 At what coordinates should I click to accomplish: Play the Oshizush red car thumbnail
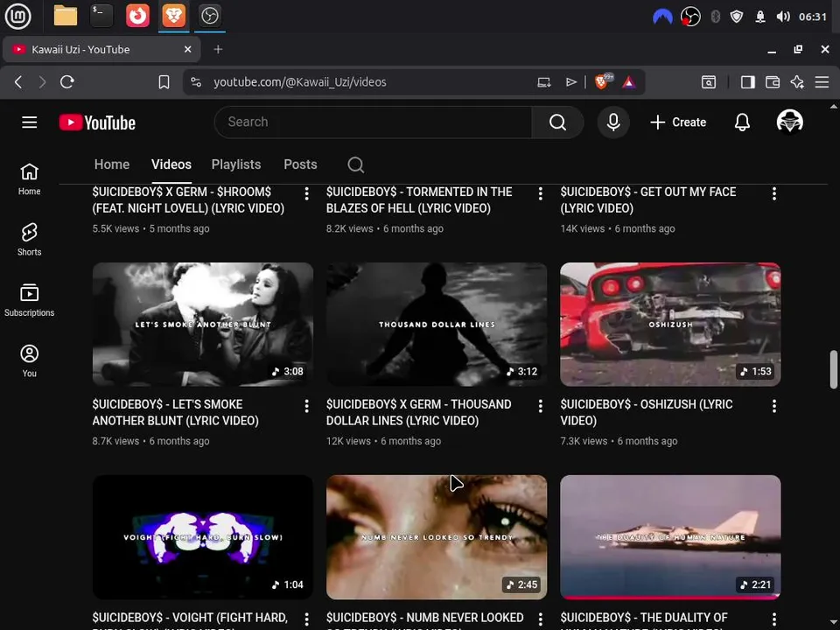[x=670, y=324]
